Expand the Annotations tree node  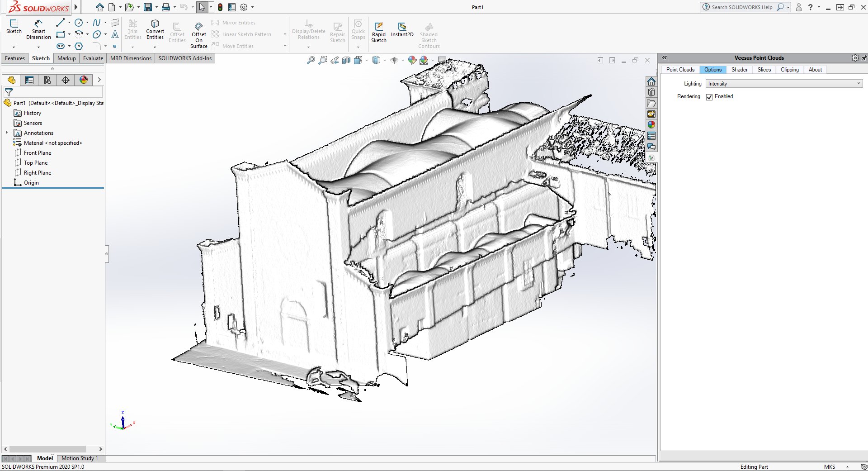(x=6, y=133)
